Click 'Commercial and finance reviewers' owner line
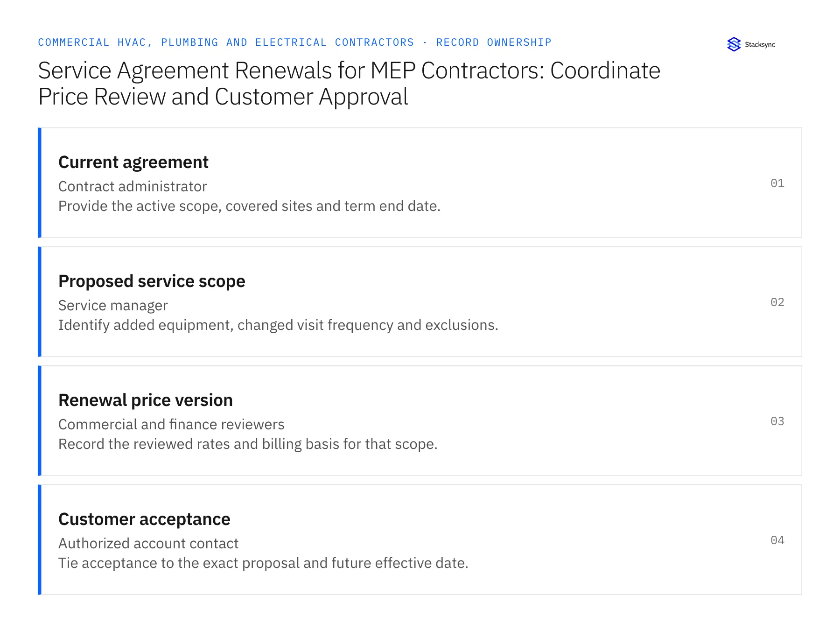The image size is (840, 630). point(171,424)
